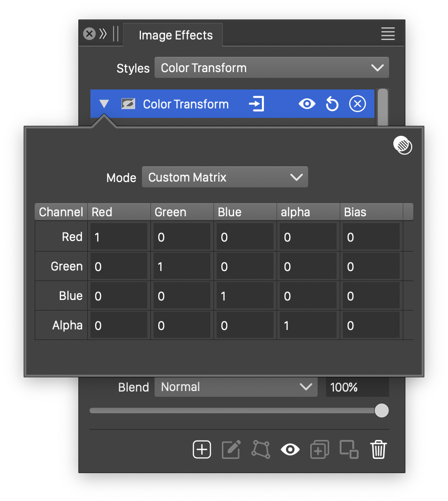
Task: Click the striped circle icon in popup corner
Action: coord(403,145)
